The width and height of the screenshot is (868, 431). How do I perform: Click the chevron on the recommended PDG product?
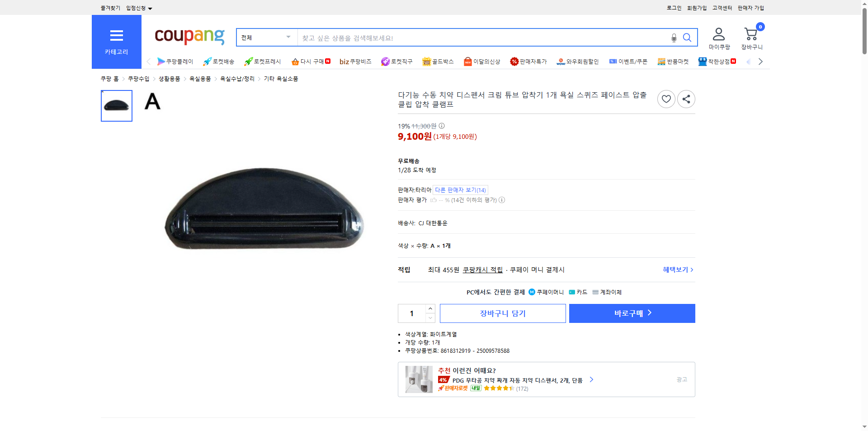[x=591, y=380]
